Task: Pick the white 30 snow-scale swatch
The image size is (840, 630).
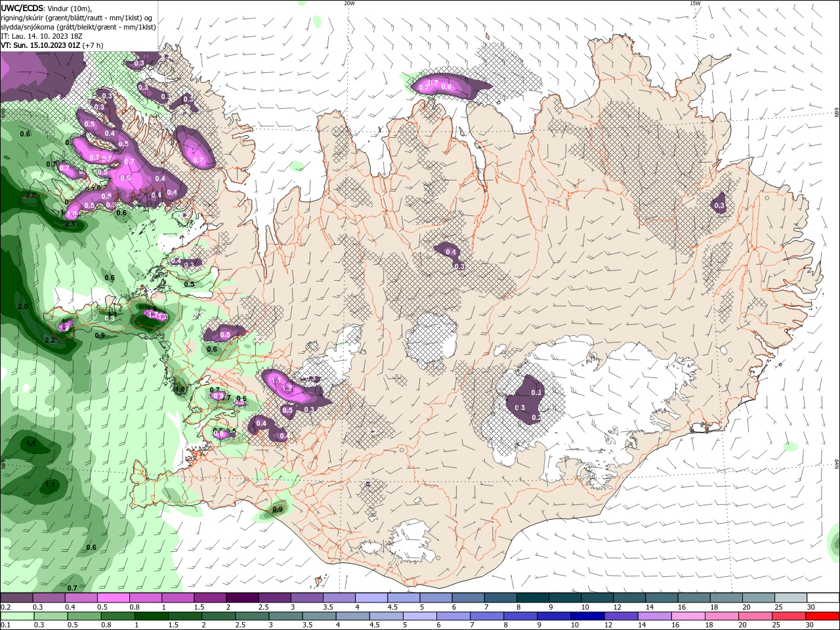Action: point(823,598)
